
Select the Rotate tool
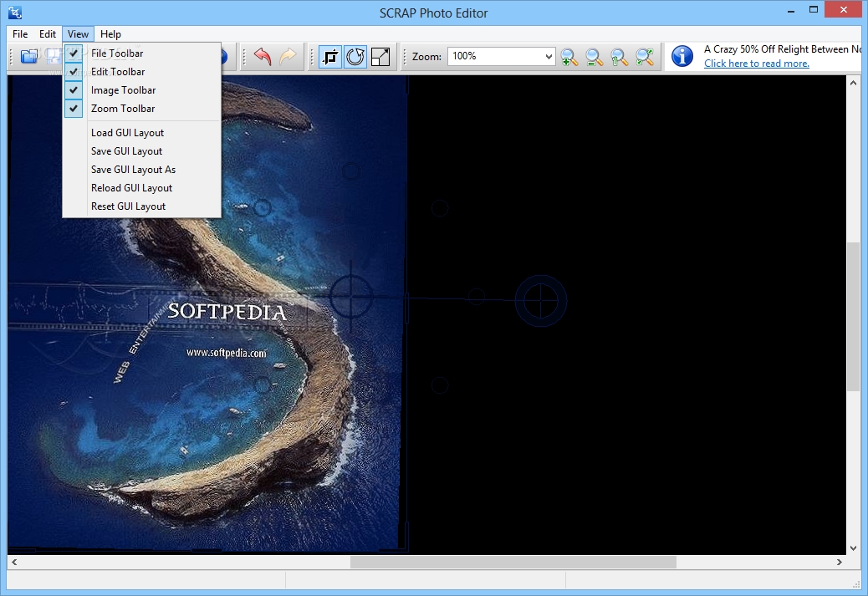(355, 57)
